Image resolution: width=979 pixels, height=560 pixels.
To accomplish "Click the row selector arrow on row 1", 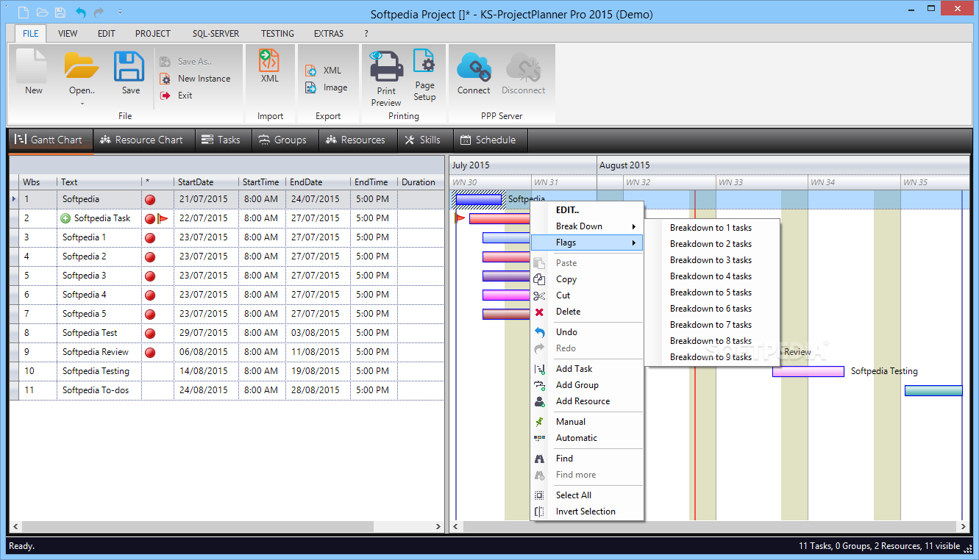I will point(14,199).
